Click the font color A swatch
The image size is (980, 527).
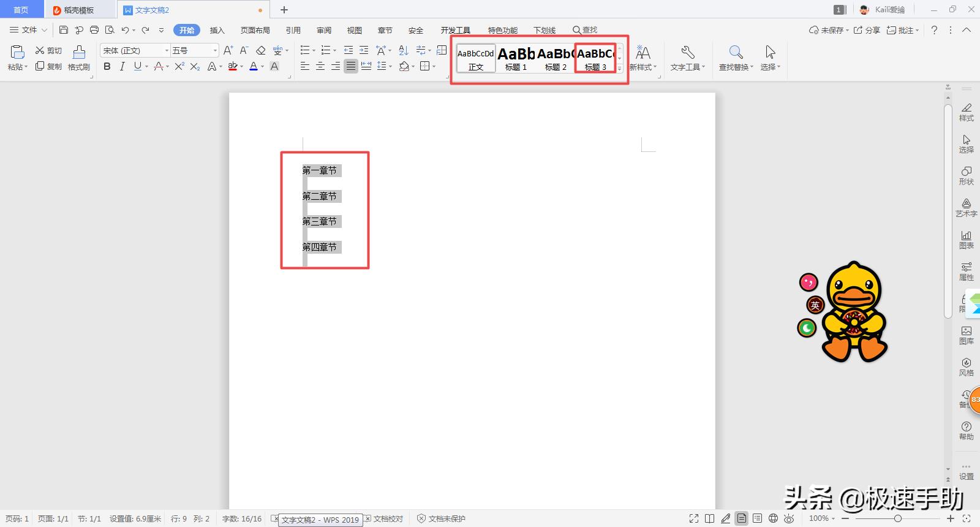pyautogui.click(x=254, y=66)
